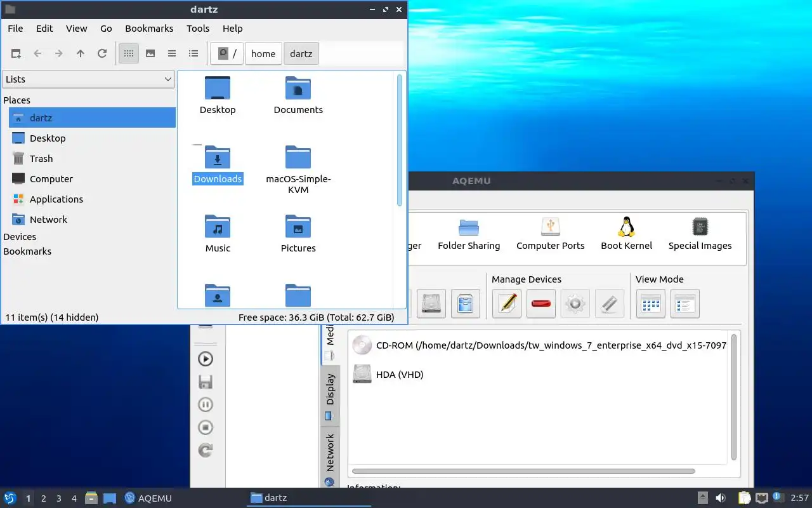Open Boot Kernel settings in AQEMU
812x508 pixels.
pyautogui.click(x=627, y=234)
